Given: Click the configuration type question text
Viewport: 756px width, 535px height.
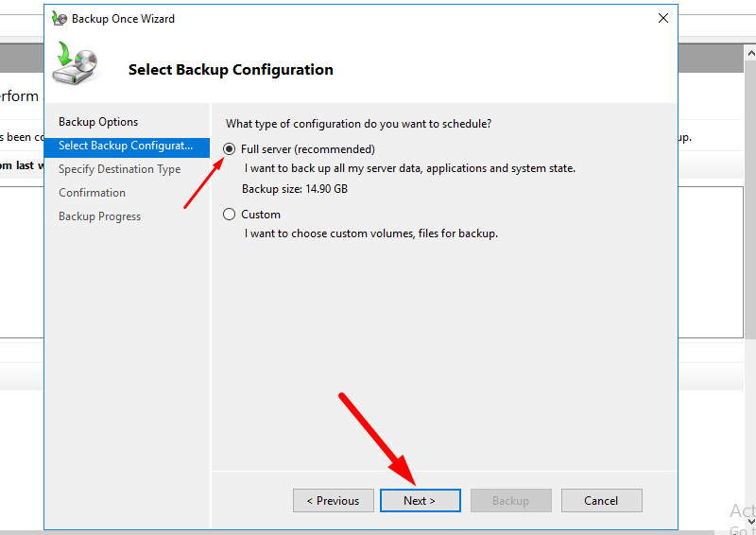Looking at the screenshot, I should (x=358, y=124).
